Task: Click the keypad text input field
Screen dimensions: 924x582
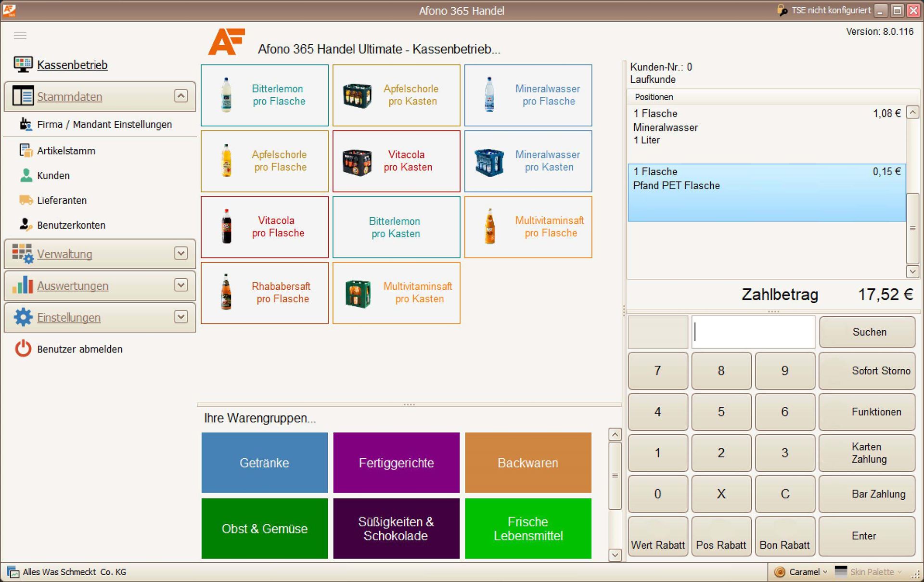Action: click(753, 332)
